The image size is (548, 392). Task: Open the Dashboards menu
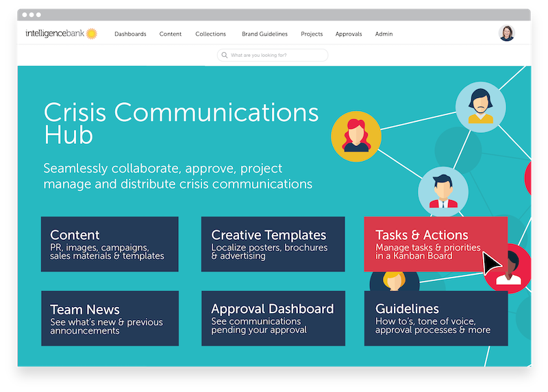coord(130,34)
